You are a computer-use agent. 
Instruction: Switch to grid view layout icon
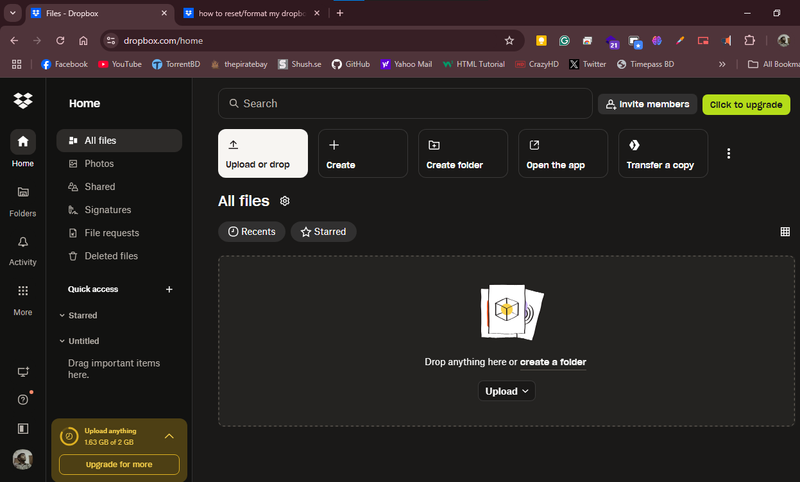point(785,232)
